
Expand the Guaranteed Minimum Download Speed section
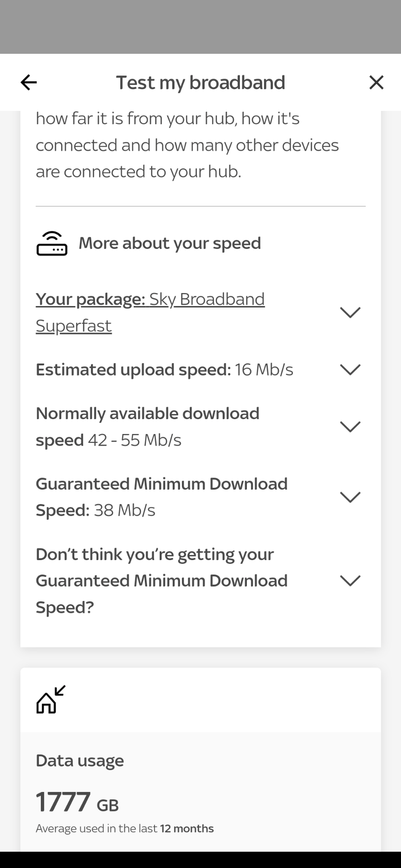350,496
